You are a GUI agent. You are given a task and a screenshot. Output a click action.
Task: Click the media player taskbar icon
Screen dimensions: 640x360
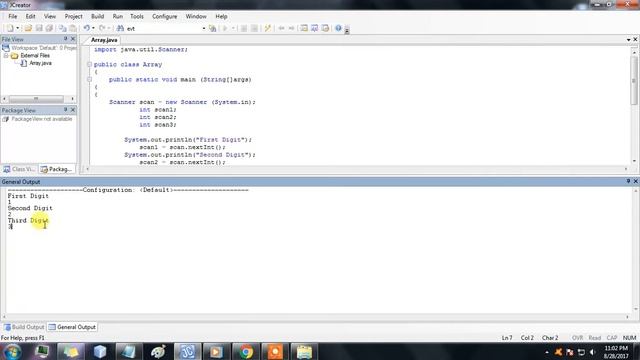pos(216,351)
